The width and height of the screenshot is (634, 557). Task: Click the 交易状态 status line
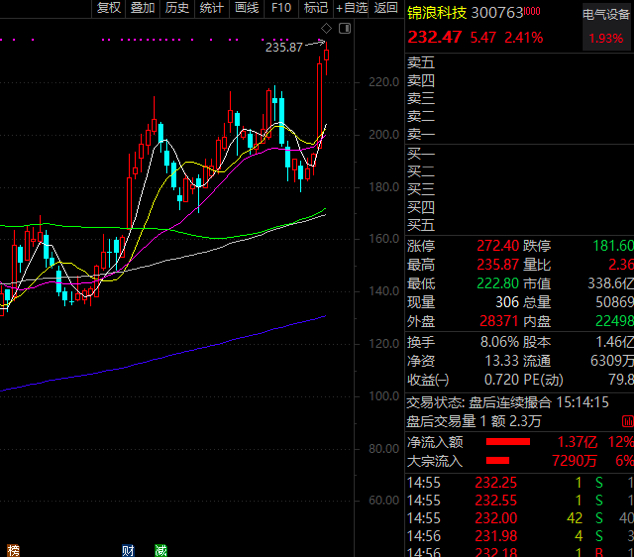click(x=507, y=403)
